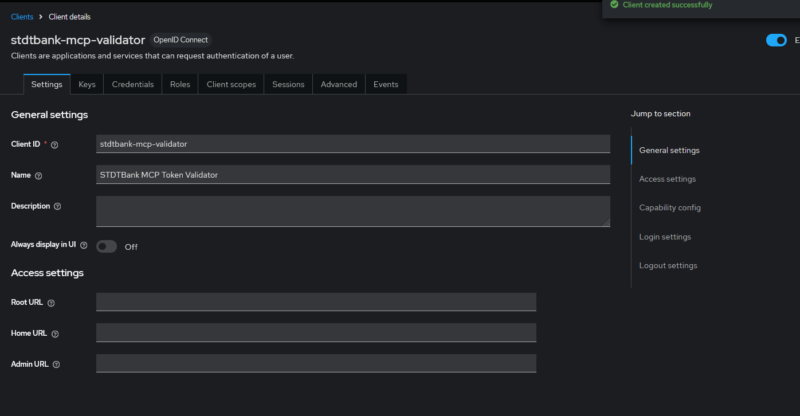Viewport: 800px width, 416px height.
Task: Click the Client ID help icon
Action: pos(55,145)
